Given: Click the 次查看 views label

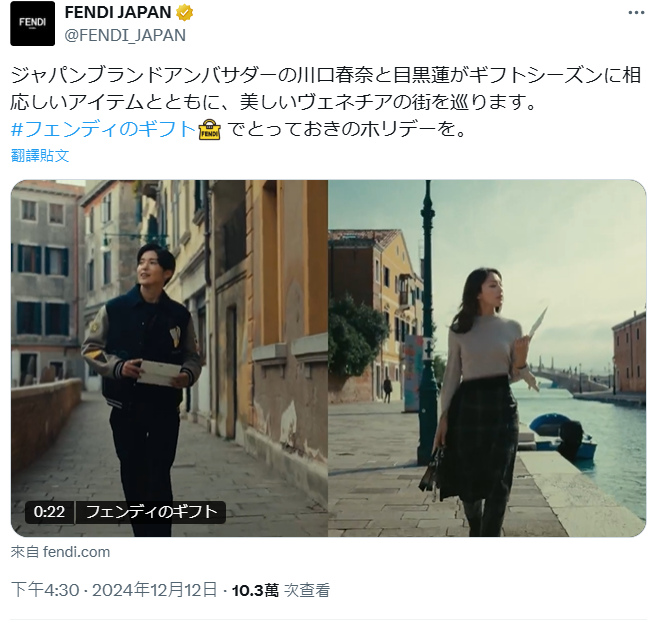Looking at the screenshot, I should click(307, 590).
